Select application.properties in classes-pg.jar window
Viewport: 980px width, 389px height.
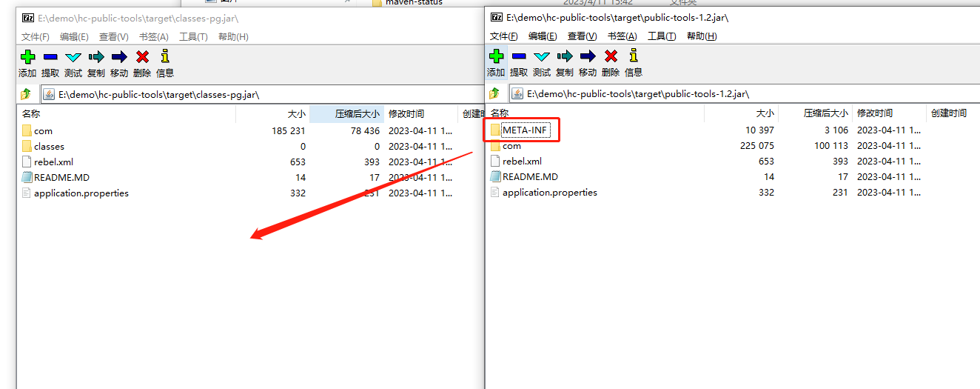pos(81,193)
